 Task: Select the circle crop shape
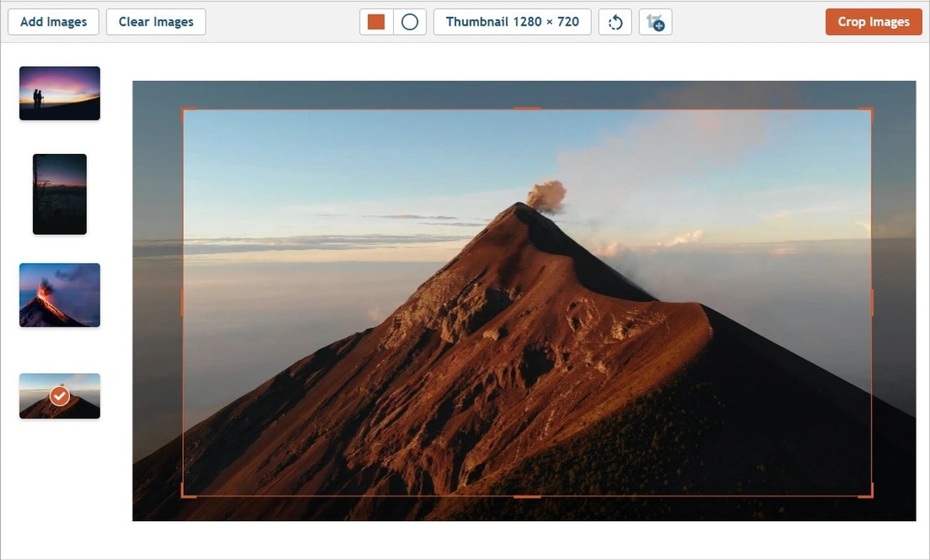(x=409, y=22)
